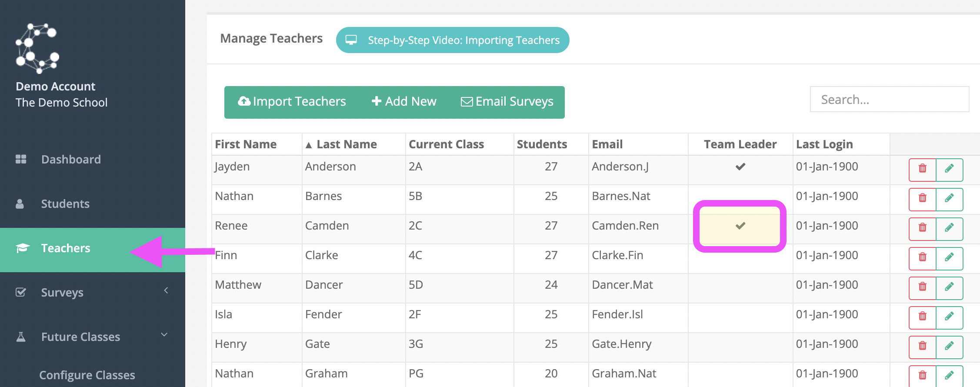The width and height of the screenshot is (980, 387).
Task: Enable Team Leader cell for Nathan Barnes
Action: point(740,200)
